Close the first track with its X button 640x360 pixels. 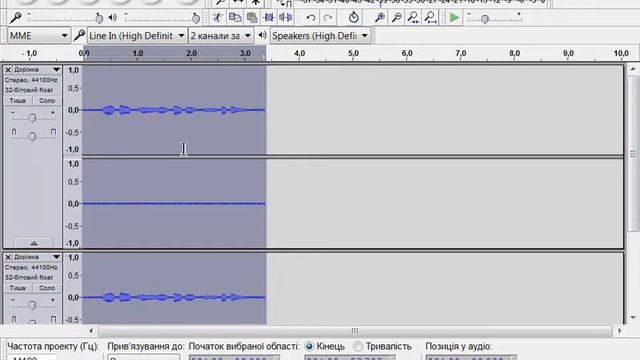pyautogui.click(x=8, y=70)
